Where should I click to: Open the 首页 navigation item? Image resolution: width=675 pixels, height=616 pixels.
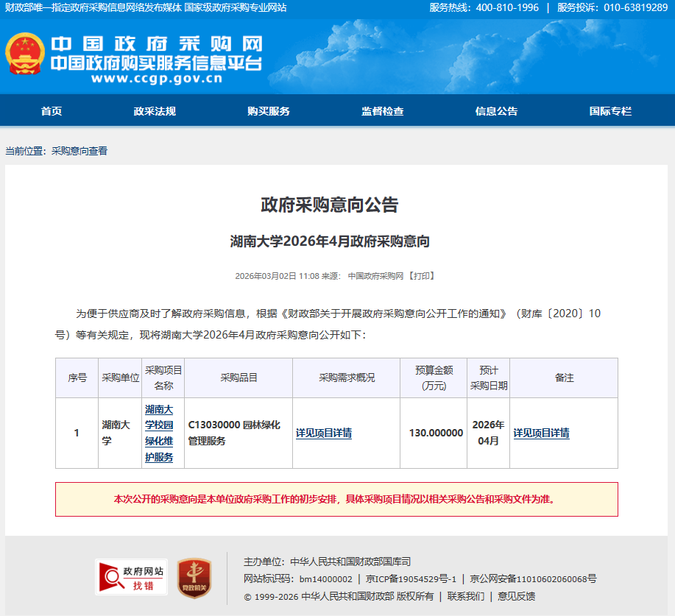point(52,111)
